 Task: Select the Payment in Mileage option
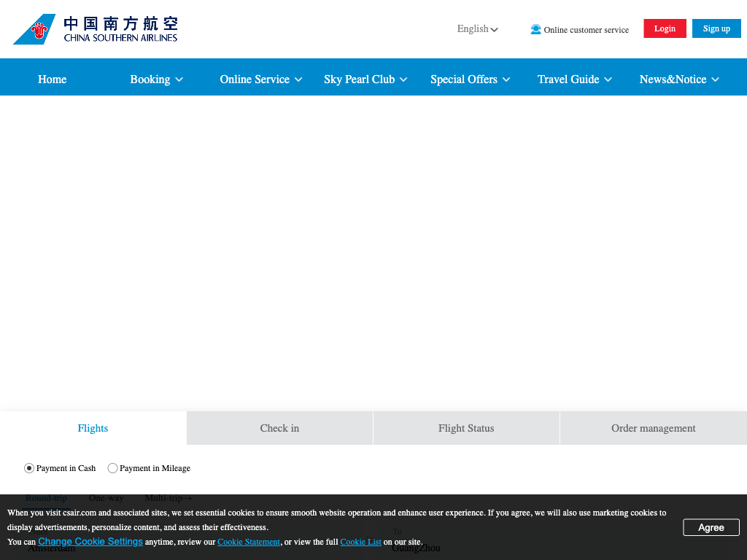(x=112, y=468)
